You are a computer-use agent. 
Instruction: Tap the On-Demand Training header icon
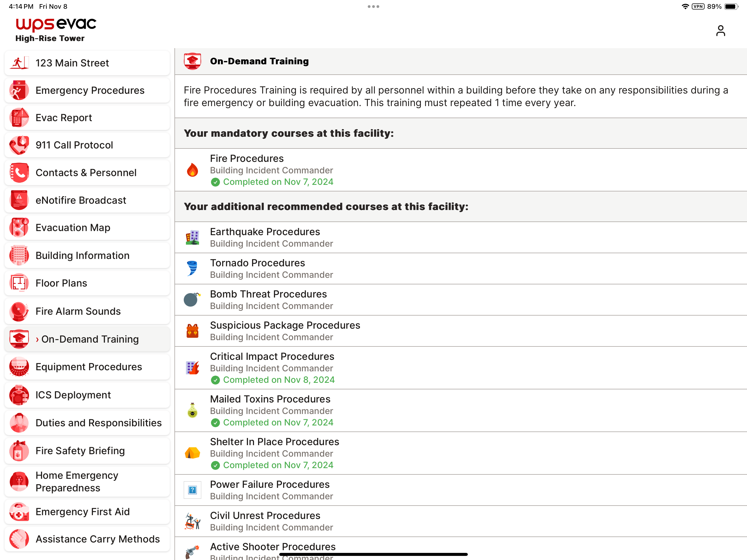[x=192, y=61]
